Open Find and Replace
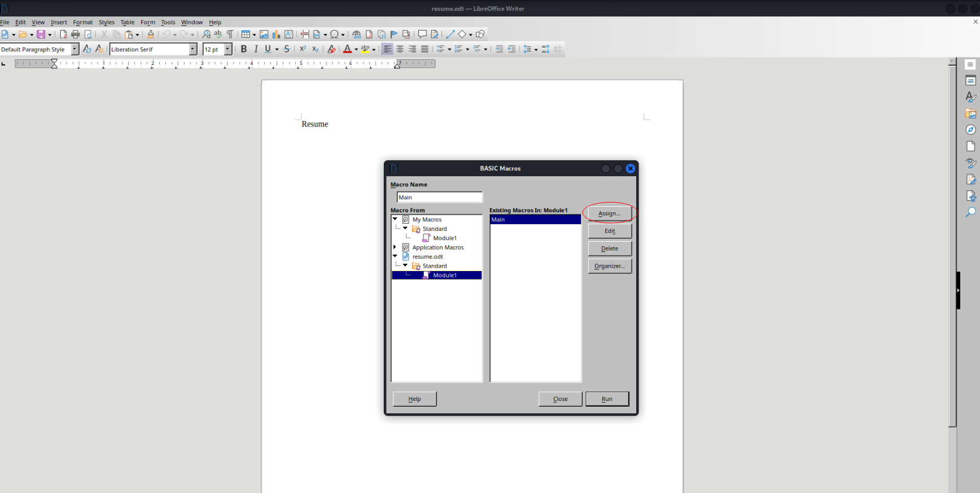Image resolution: width=980 pixels, height=493 pixels. click(x=206, y=34)
